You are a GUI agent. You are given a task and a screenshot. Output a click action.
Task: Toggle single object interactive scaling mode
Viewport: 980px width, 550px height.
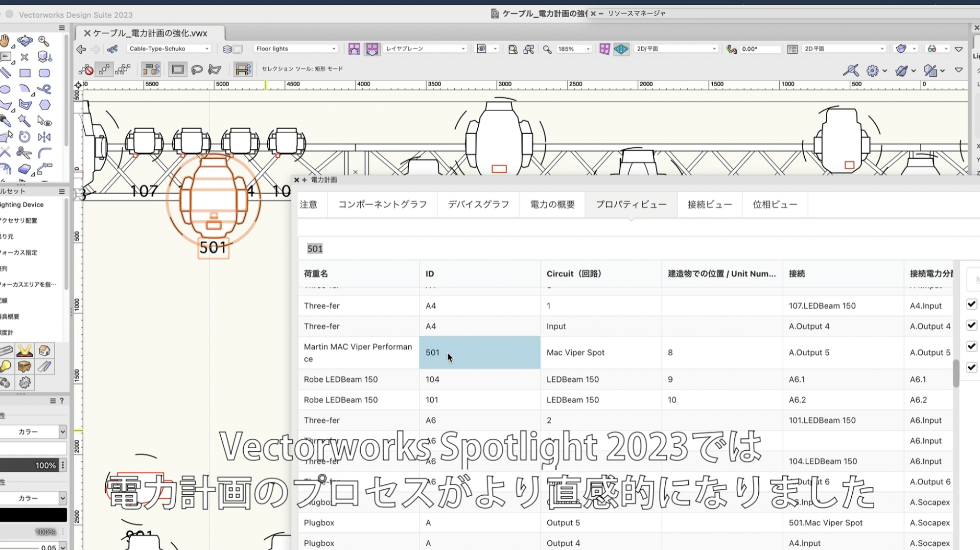point(104,69)
